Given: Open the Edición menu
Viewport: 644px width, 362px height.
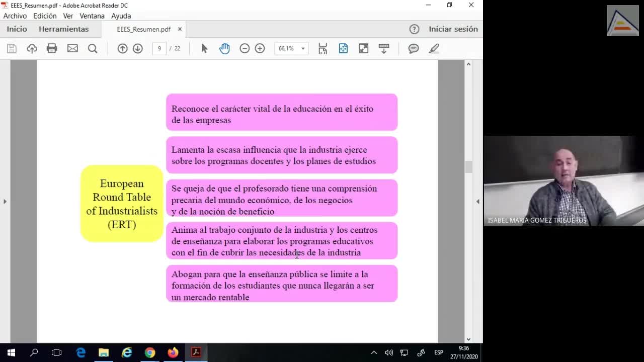Looking at the screenshot, I should pos(45,16).
